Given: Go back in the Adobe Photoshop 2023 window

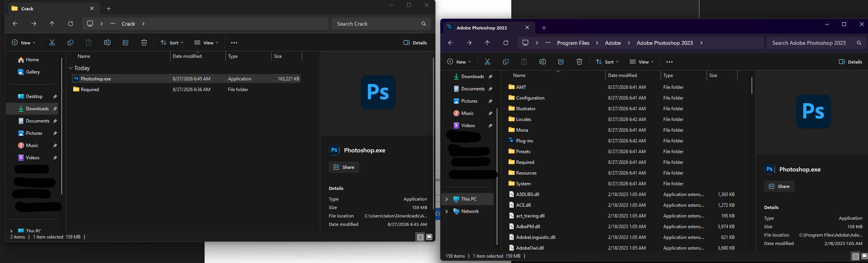Looking at the screenshot, I should [x=451, y=43].
